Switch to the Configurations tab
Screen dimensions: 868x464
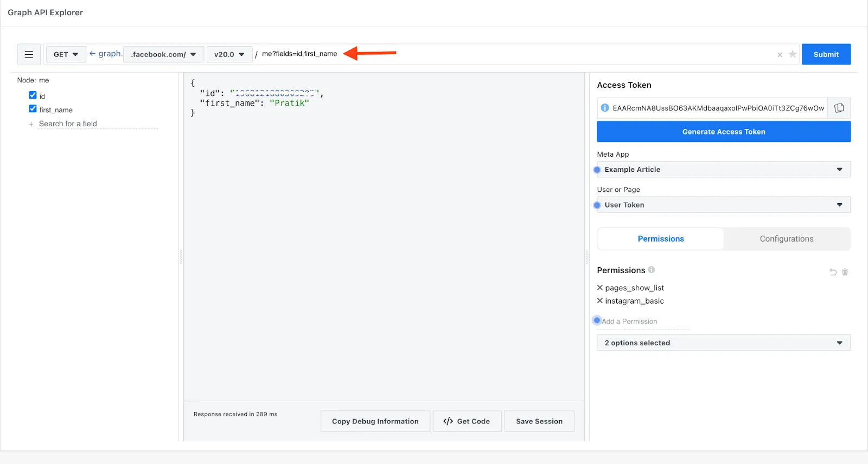coord(787,239)
